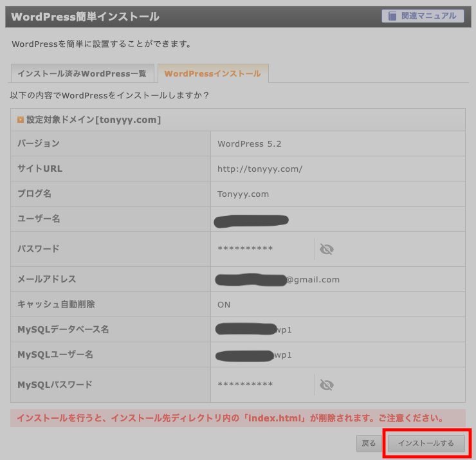Screen dimensions: 476x460
Task: Select the WordPressインストール tab
Action: [213, 73]
